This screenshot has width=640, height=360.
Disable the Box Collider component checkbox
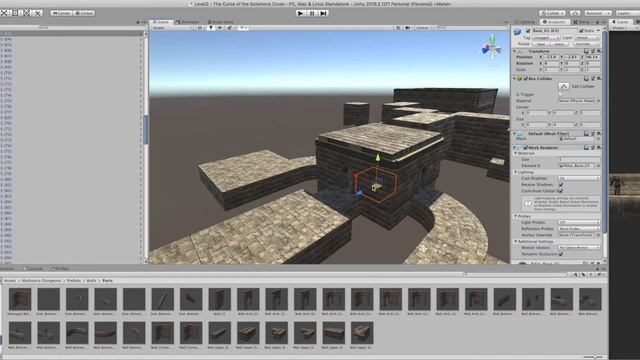pyautogui.click(x=526, y=78)
